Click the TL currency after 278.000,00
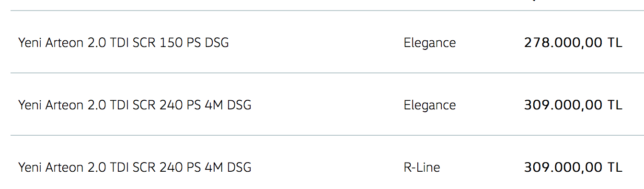 point(615,43)
